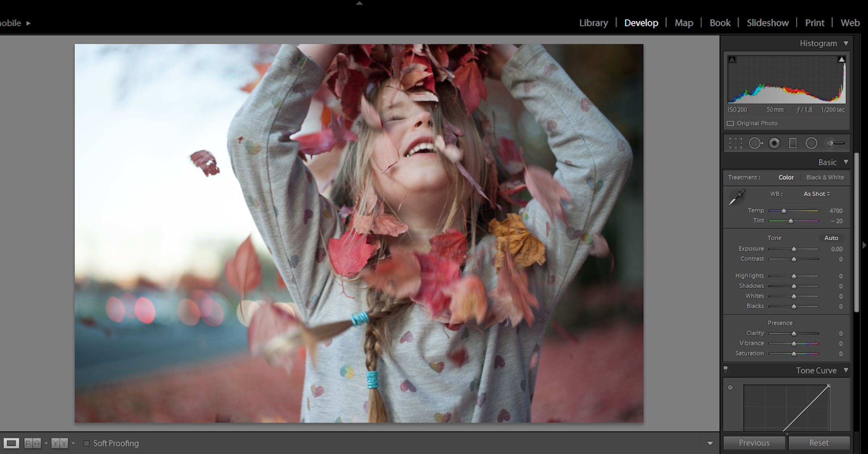Click the 'ISO 200' histogram readout

click(x=737, y=110)
